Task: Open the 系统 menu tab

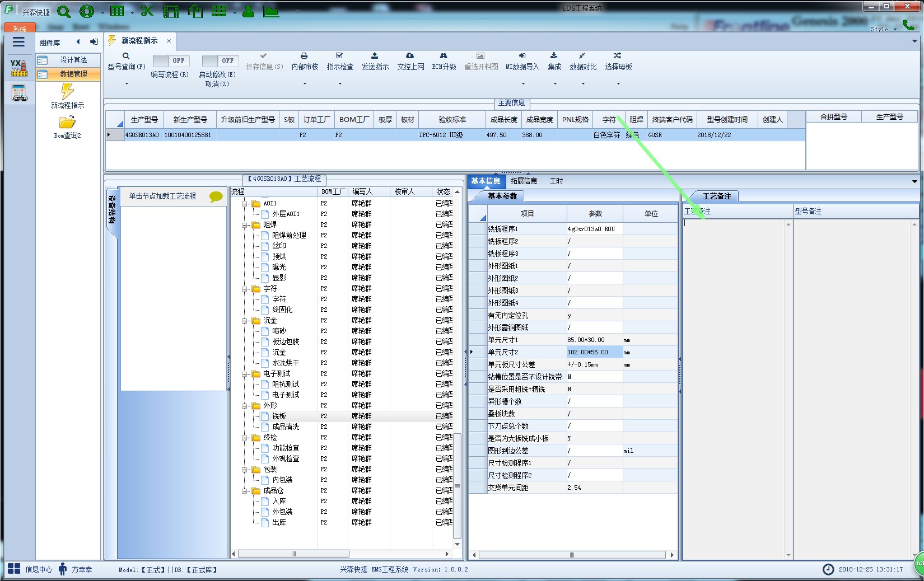Action: point(20,28)
